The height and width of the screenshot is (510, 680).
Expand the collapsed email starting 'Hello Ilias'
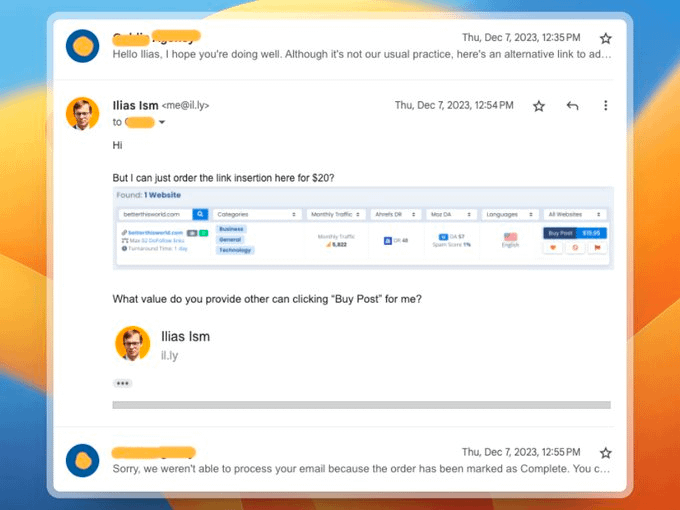coord(360,53)
